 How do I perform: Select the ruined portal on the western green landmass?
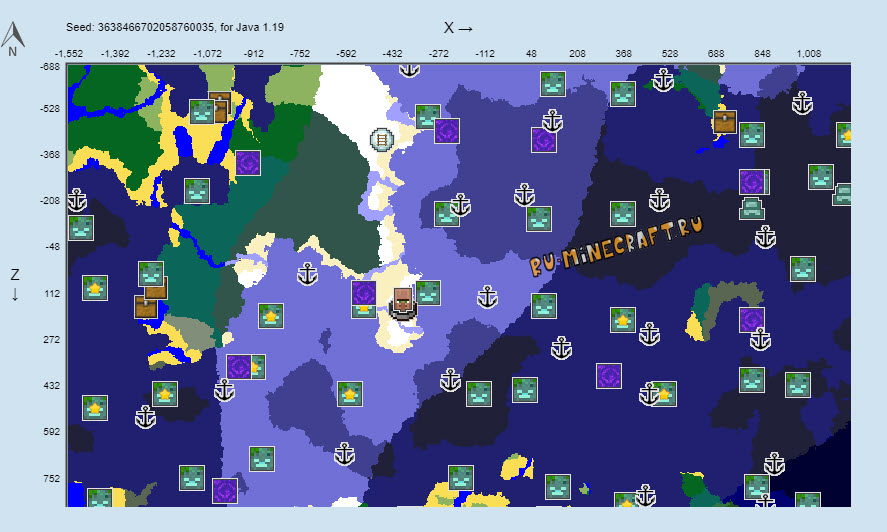click(248, 163)
